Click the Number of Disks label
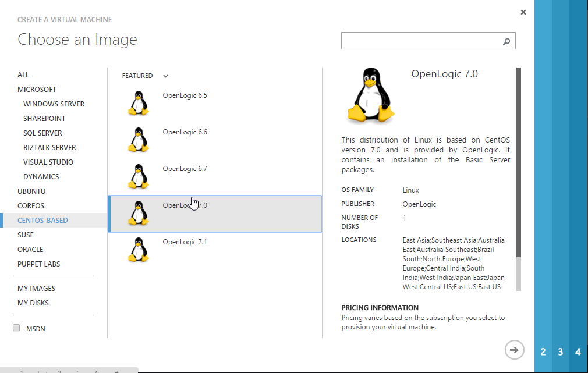Viewport: 588px width, 373px height. pyautogui.click(x=360, y=222)
